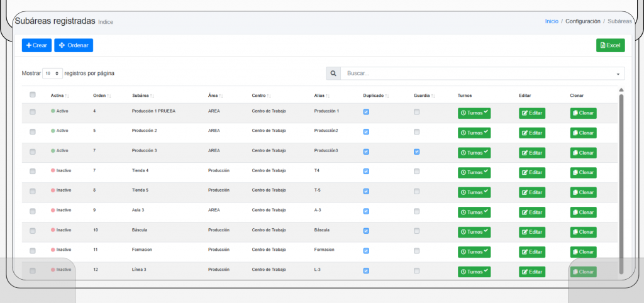The image size is (644, 303).
Task: Clone the Aula 3 subárea
Action: (583, 212)
